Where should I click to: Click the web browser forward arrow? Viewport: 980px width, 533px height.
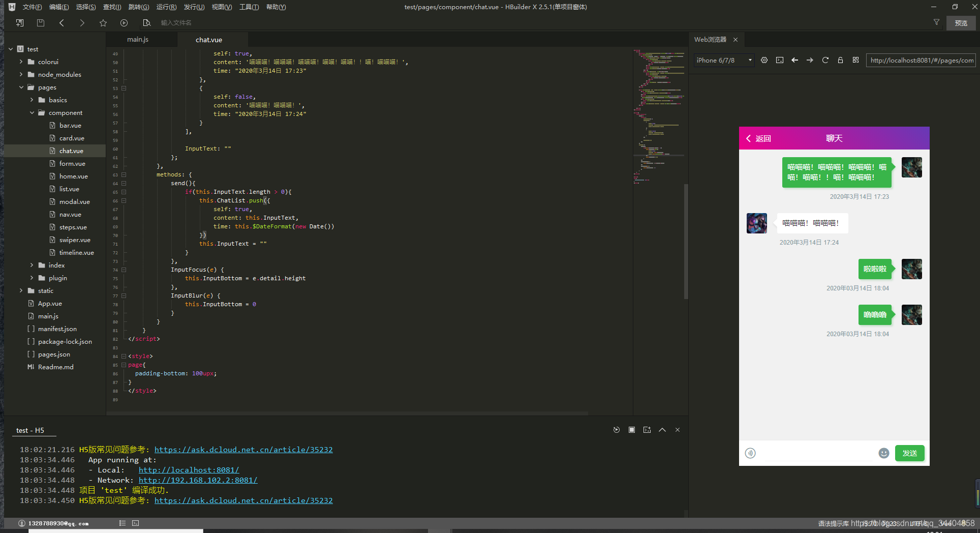click(x=810, y=60)
